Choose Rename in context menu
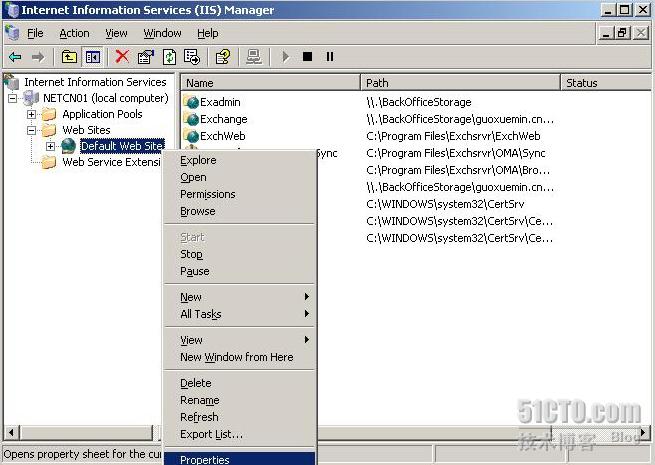The image size is (655, 465). (x=239, y=400)
